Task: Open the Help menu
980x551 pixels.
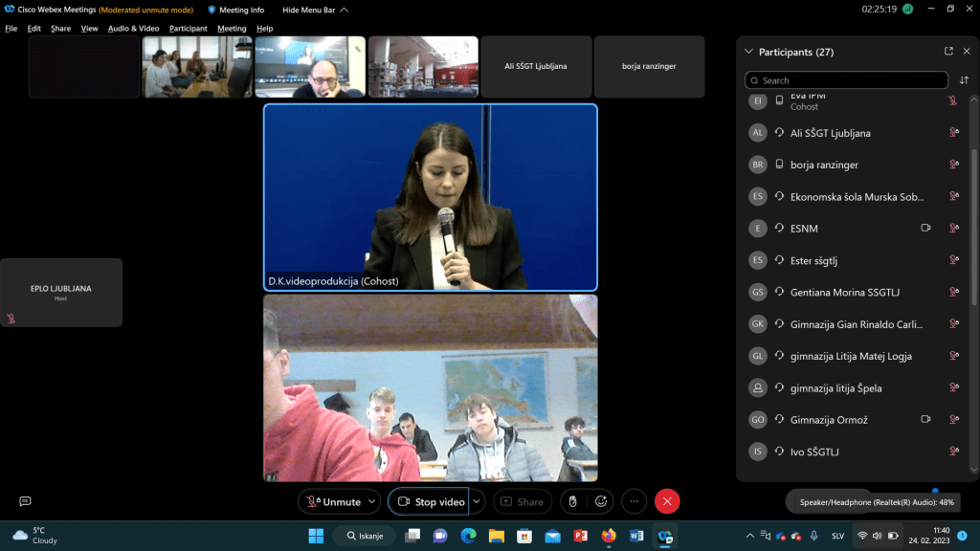Action: click(264, 28)
